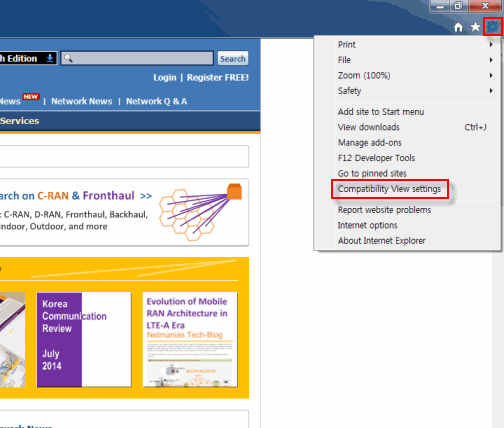Expand the Print submenu arrow

point(491,44)
